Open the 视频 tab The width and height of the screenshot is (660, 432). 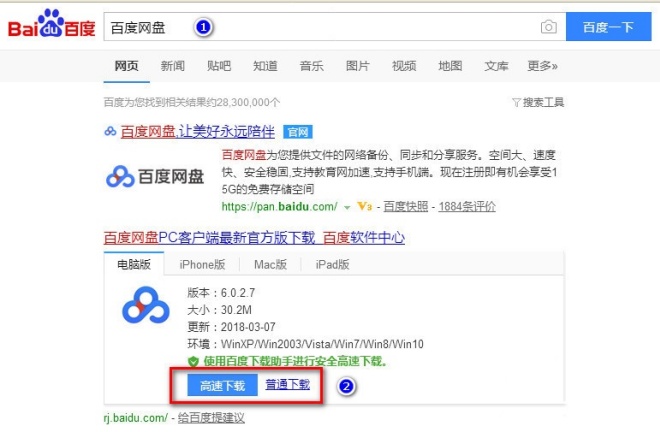(404, 66)
